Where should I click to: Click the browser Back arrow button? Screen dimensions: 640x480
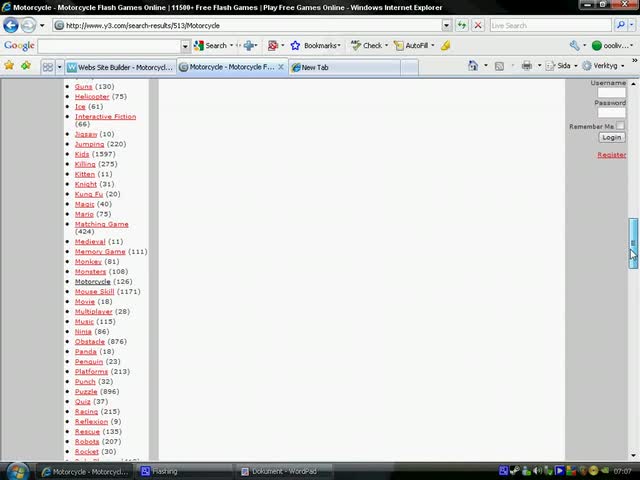11,25
